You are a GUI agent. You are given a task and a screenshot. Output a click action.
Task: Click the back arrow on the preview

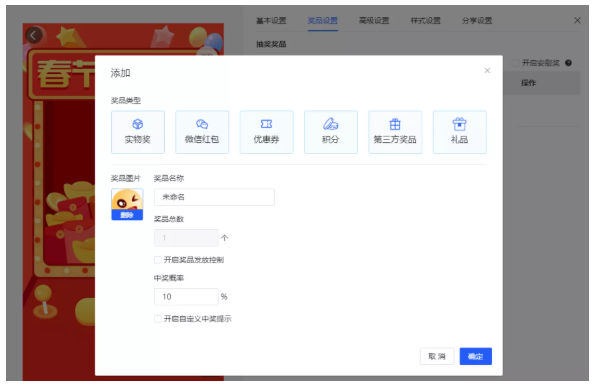(34, 36)
